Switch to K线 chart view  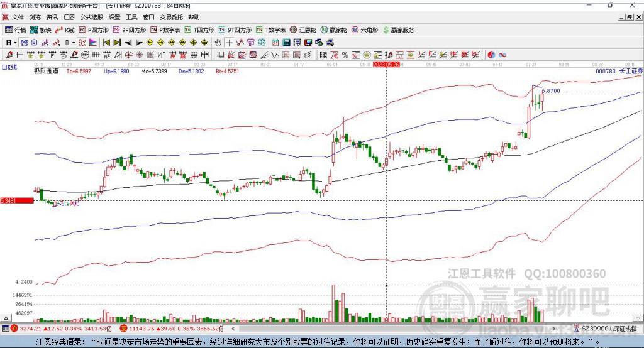pos(65,30)
